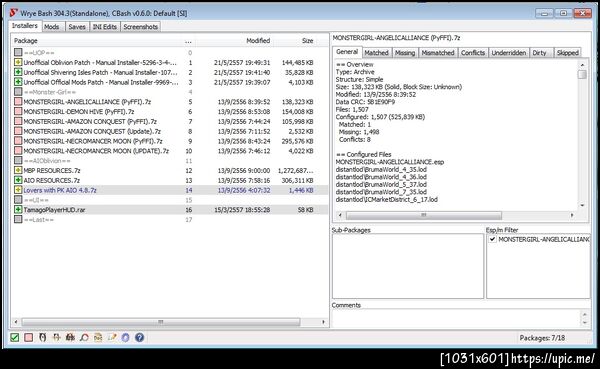Click inside the Comments text box
Viewport: 600px width, 369px height.
[x=456, y=318]
